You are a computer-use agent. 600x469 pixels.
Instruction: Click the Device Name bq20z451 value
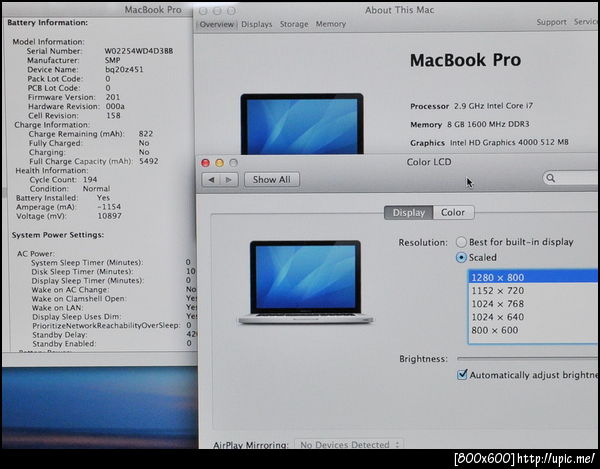coord(124,70)
